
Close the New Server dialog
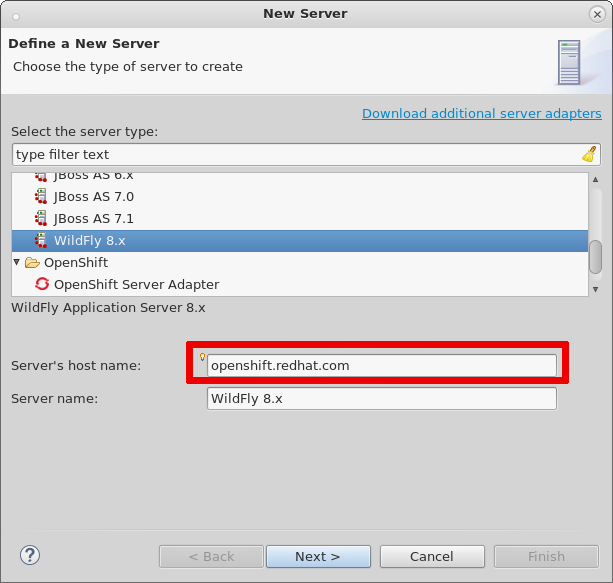click(x=597, y=14)
